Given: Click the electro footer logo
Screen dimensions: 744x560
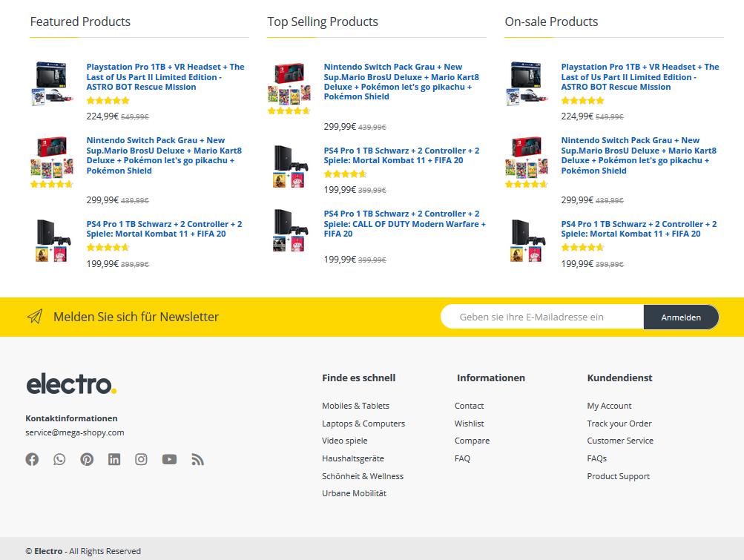Looking at the screenshot, I should 71,384.
